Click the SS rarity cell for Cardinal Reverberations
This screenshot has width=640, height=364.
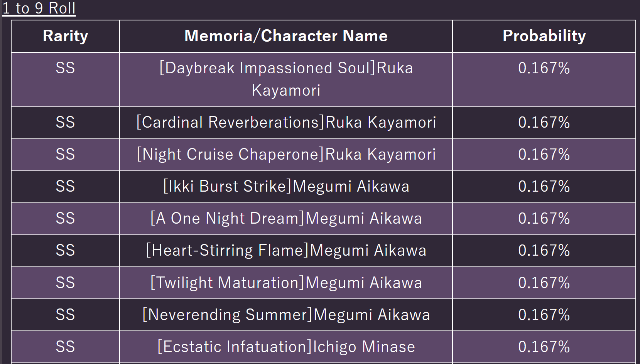(x=65, y=123)
